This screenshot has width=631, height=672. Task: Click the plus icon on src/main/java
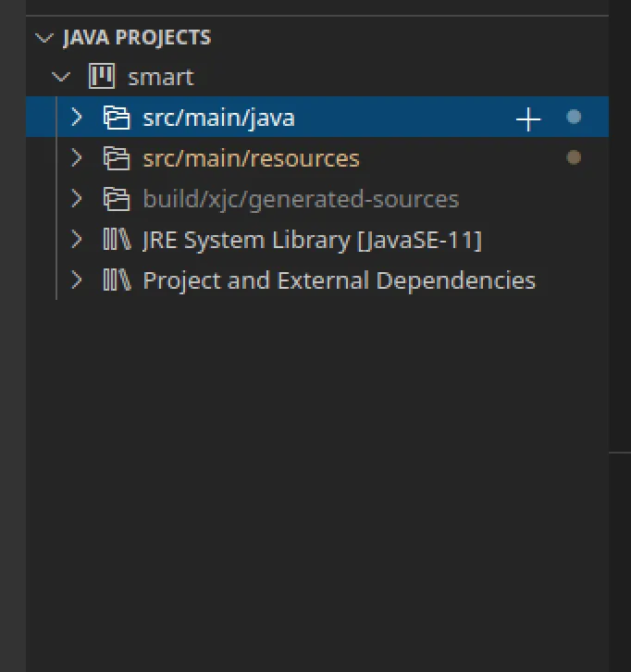point(527,118)
